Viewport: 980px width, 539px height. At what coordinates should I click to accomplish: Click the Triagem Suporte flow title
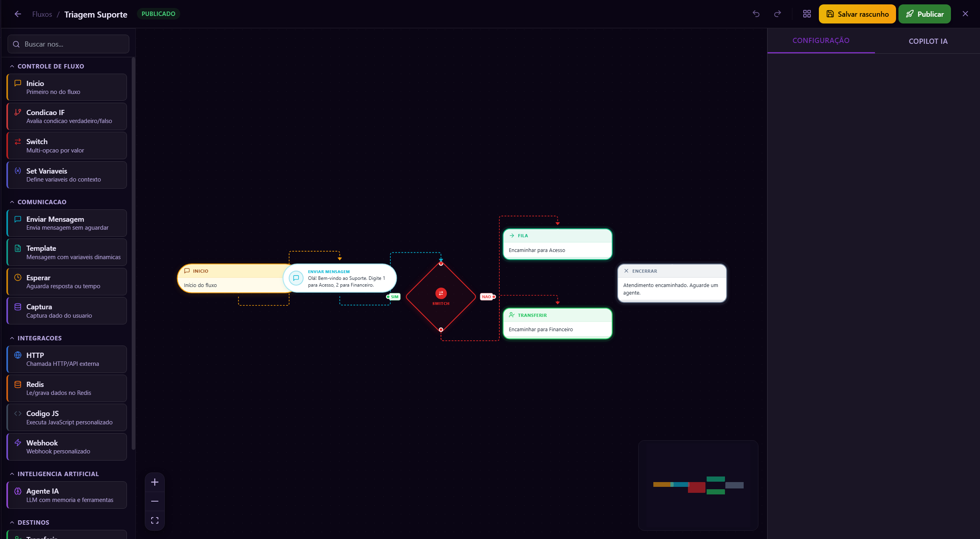pyautogui.click(x=96, y=14)
